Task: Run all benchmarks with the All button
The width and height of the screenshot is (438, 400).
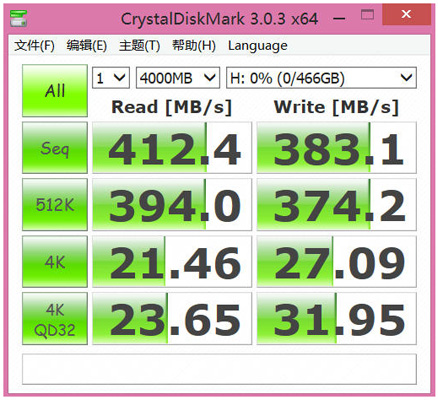Action: point(55,91)
